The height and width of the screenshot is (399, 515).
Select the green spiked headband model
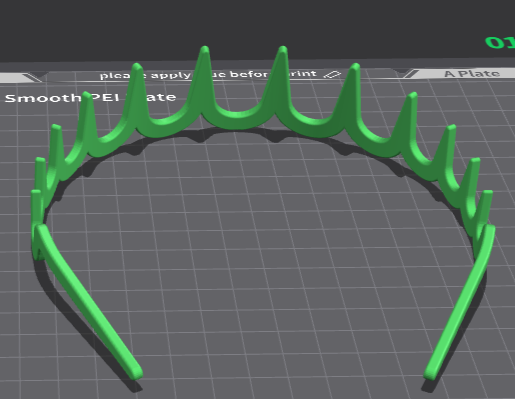click(x=238, y=122)
